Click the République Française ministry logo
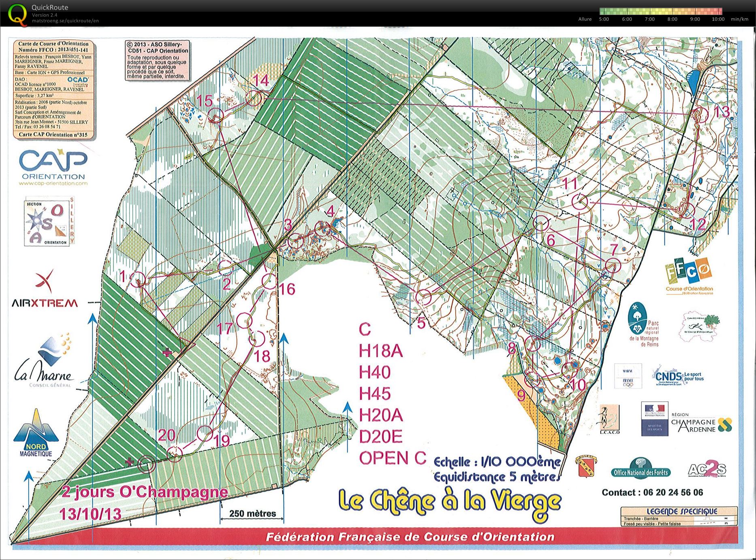756x560 pixels. (x=655, y=419)
